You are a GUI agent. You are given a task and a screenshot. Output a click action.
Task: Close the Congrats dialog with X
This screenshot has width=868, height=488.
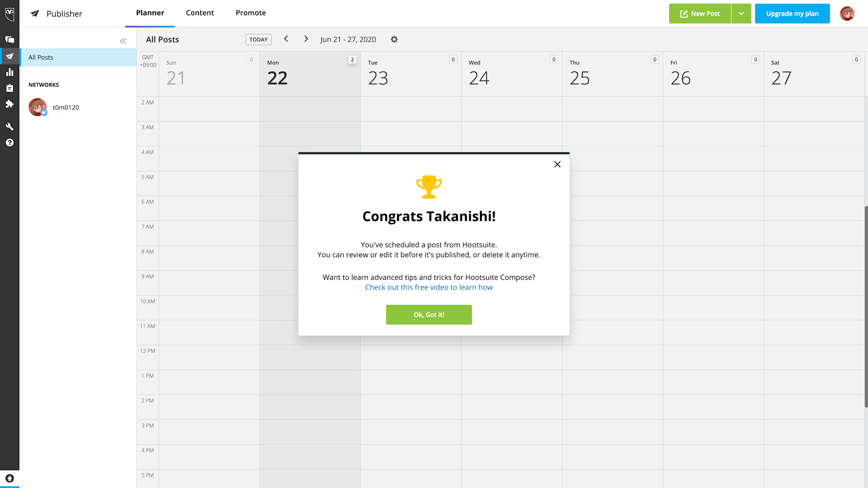tap(557, 164)
